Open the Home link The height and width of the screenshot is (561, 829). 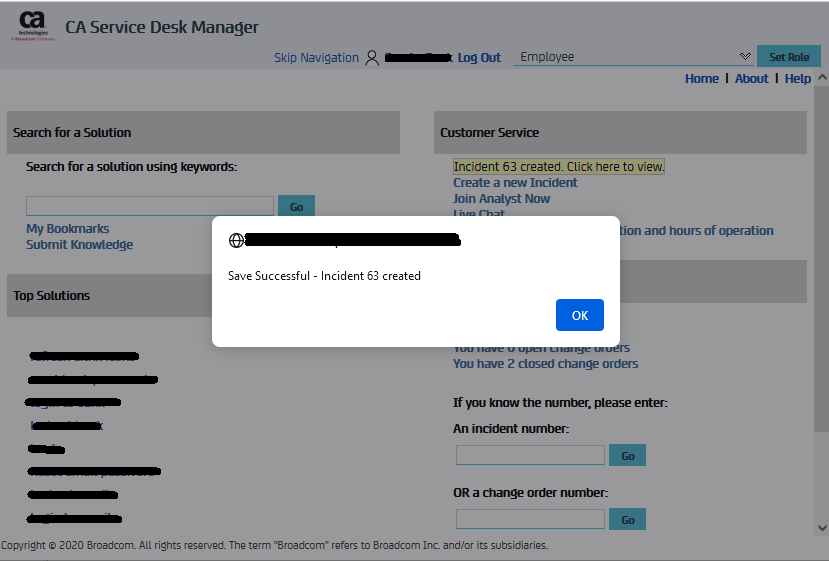(x=702, y=79)
